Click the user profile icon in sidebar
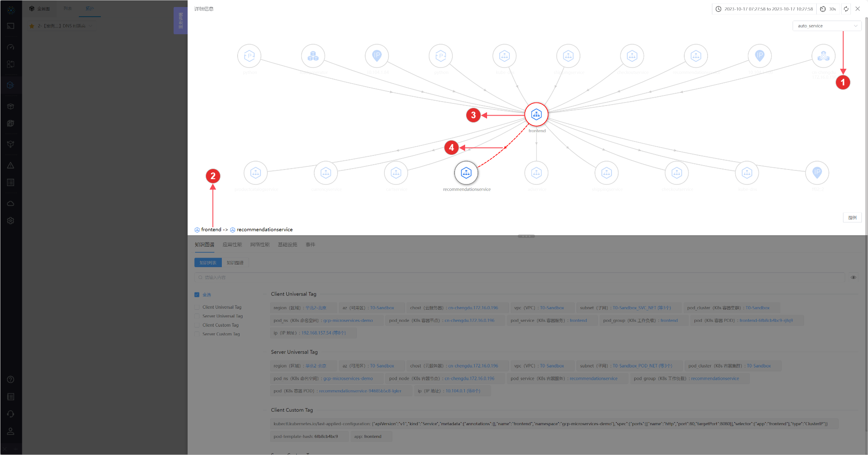 click(x=11, y=431)
